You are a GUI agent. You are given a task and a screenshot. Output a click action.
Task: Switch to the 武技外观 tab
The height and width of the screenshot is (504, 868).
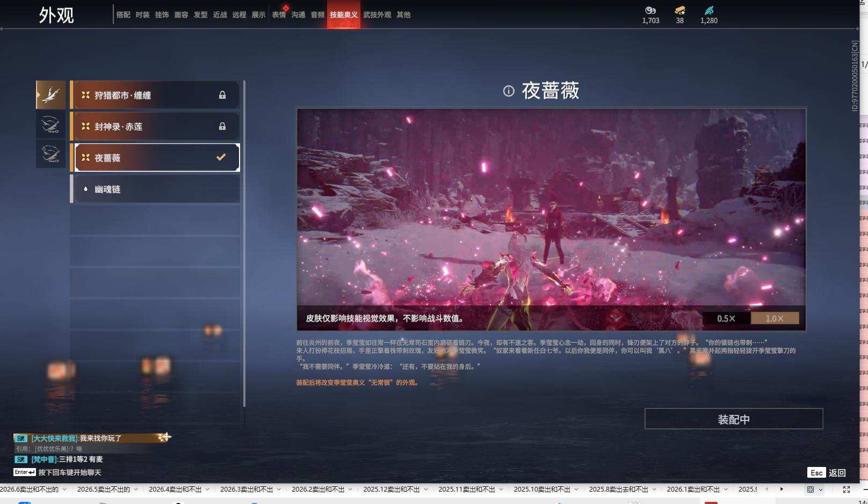[377, 14]
